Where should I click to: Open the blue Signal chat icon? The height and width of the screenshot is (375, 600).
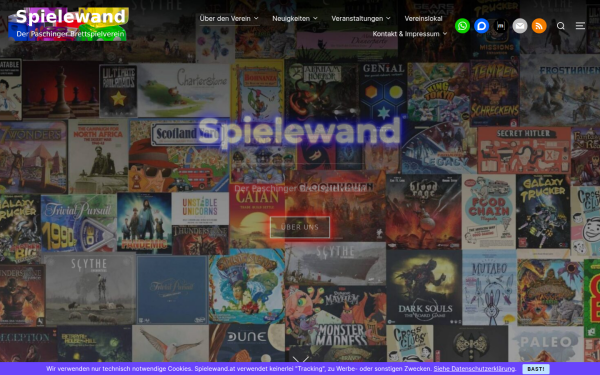481,26
